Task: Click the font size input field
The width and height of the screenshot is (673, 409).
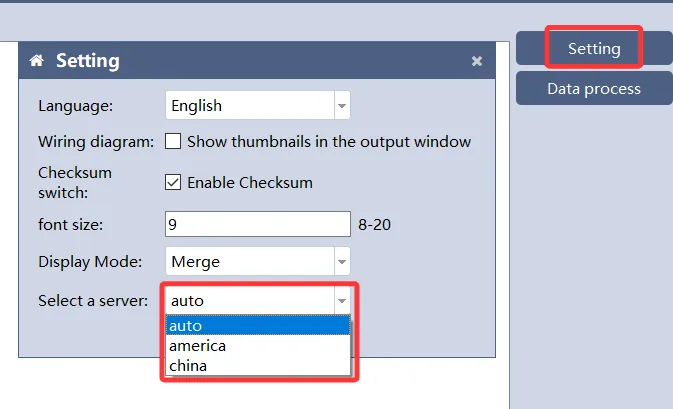Action: coord(257,225)
